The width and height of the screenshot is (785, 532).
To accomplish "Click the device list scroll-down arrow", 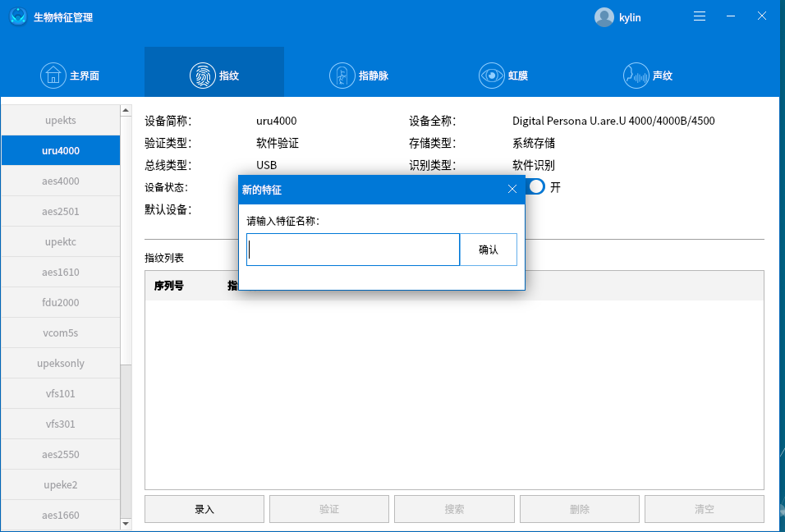I will click(x=126, y=523).
